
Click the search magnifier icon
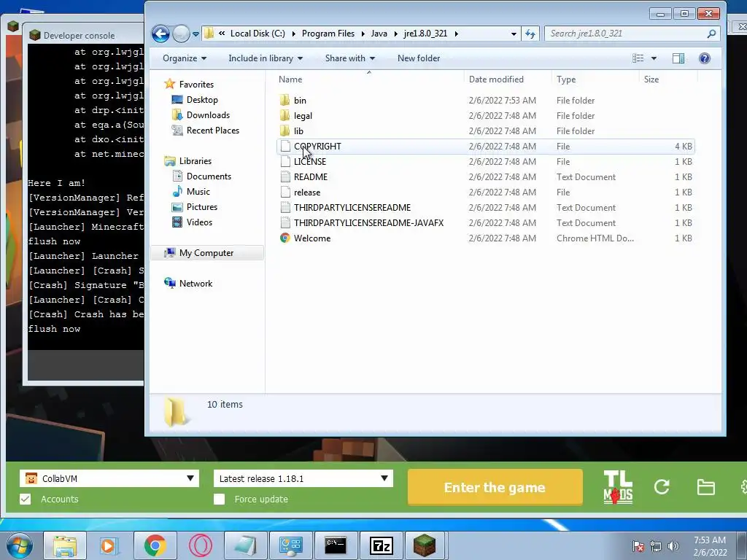711,34
